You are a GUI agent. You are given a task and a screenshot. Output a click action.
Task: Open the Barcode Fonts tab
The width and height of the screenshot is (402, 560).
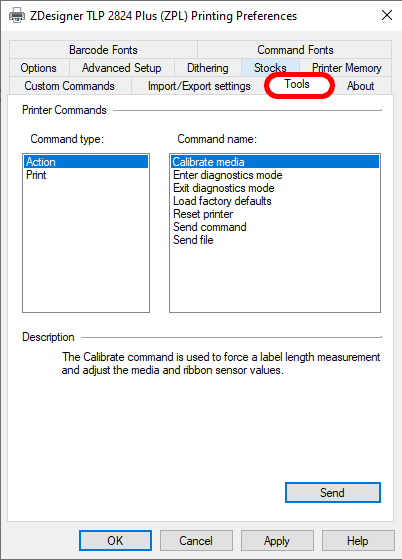(103, 50)
